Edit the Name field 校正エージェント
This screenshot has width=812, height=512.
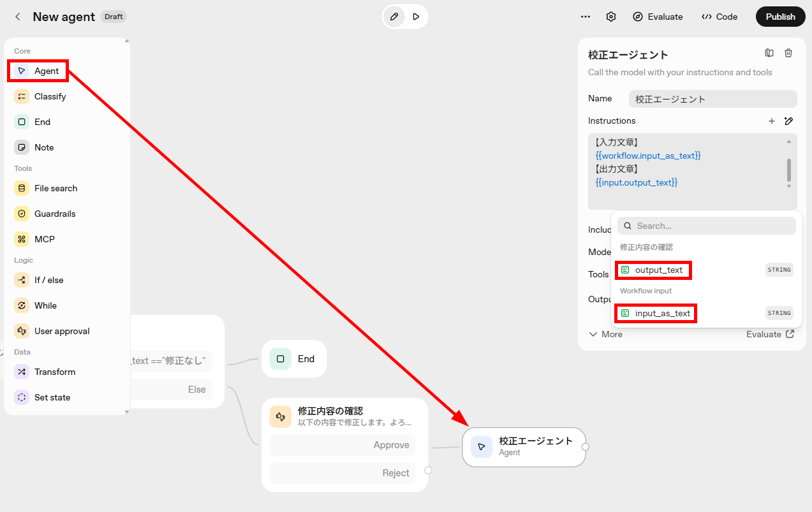[x=713, y=99]
